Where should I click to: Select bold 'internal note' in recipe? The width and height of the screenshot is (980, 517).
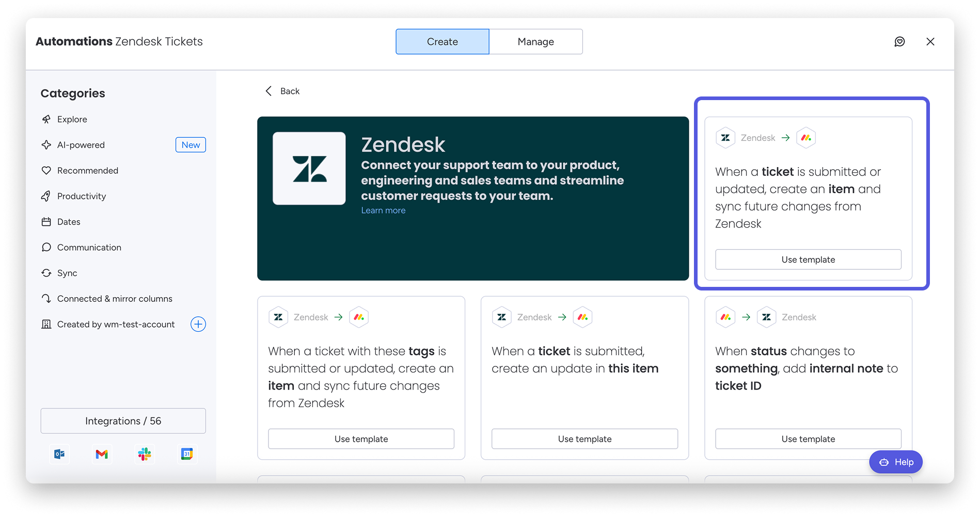[846, 368]
